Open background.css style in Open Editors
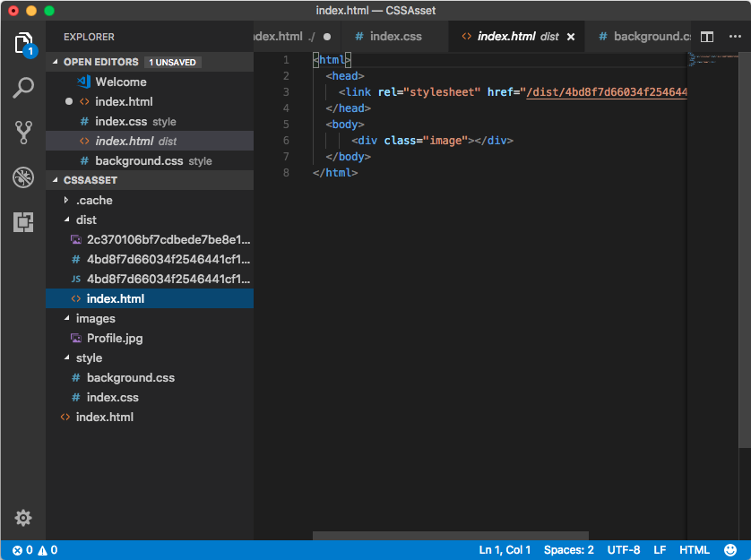 (150, 160)
